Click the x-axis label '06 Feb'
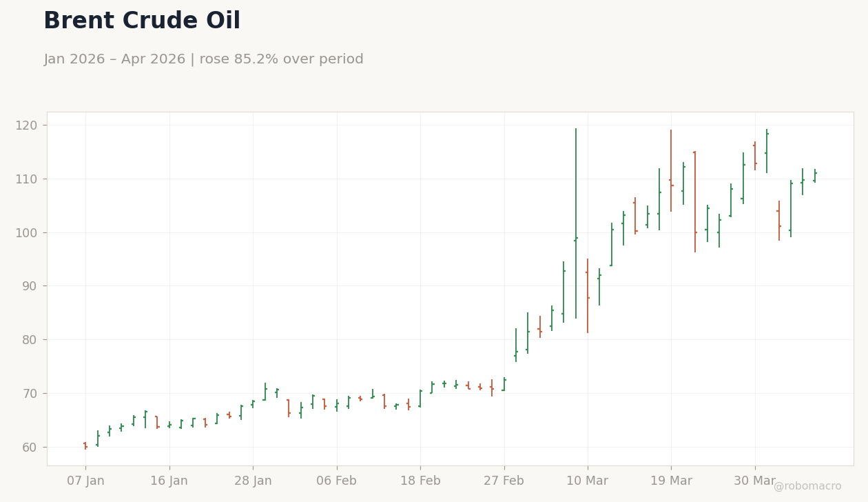Screen dimensions: 868x502 coord(337,481)
